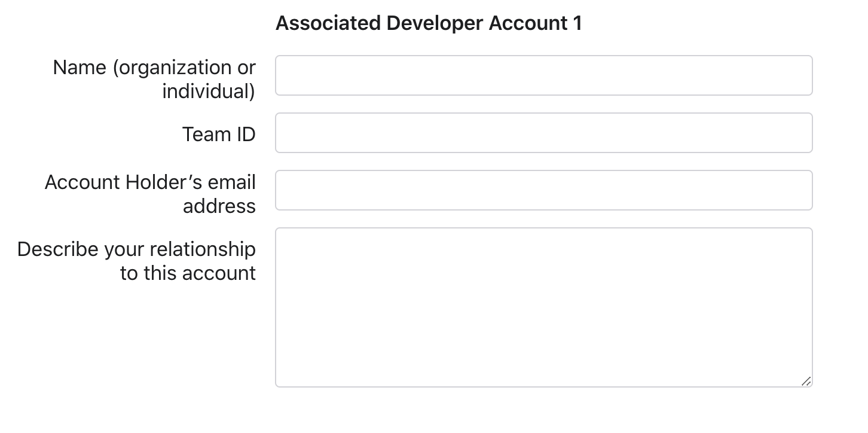Click the Associated Developer Account 1 heading
The height and width of the screenshot is (433, 868).
[x=429, y=23]
